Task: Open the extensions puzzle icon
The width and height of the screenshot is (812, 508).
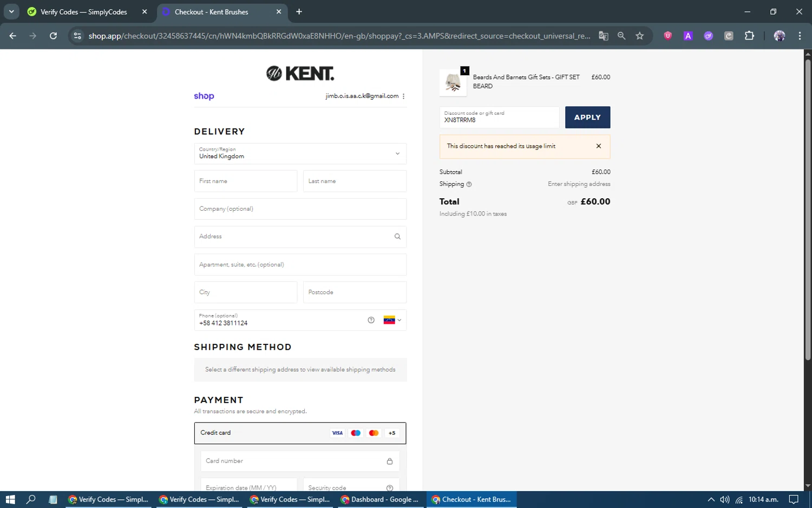Action: [749, 36]
